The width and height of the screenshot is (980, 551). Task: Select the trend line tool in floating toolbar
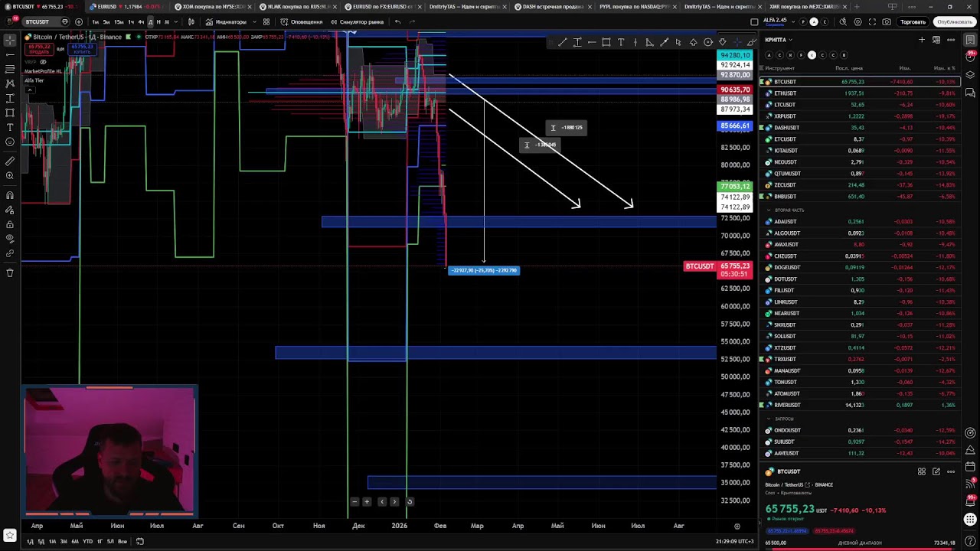click(x=563, y=42)
